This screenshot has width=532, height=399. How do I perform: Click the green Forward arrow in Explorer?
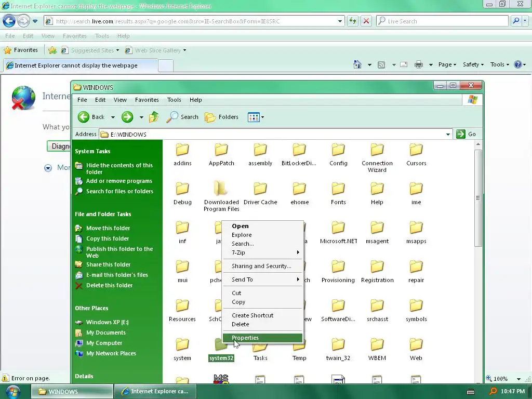click(x=127, y=117)
